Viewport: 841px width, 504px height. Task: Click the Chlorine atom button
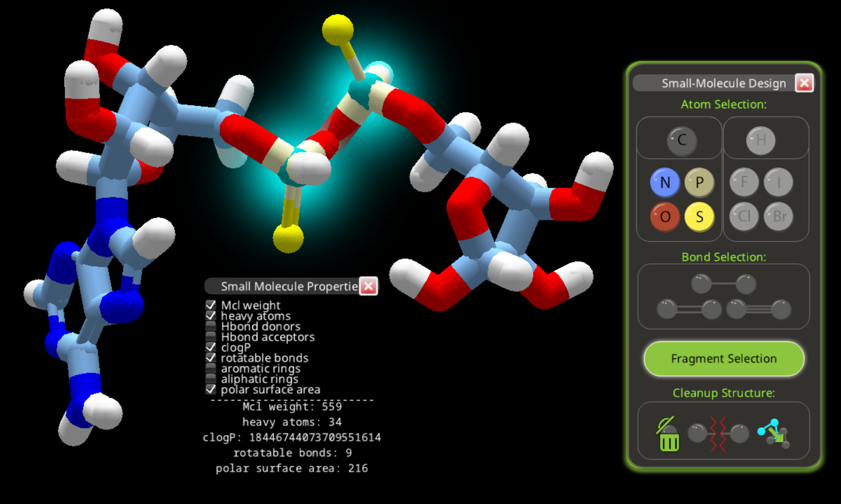pos(744,217)
